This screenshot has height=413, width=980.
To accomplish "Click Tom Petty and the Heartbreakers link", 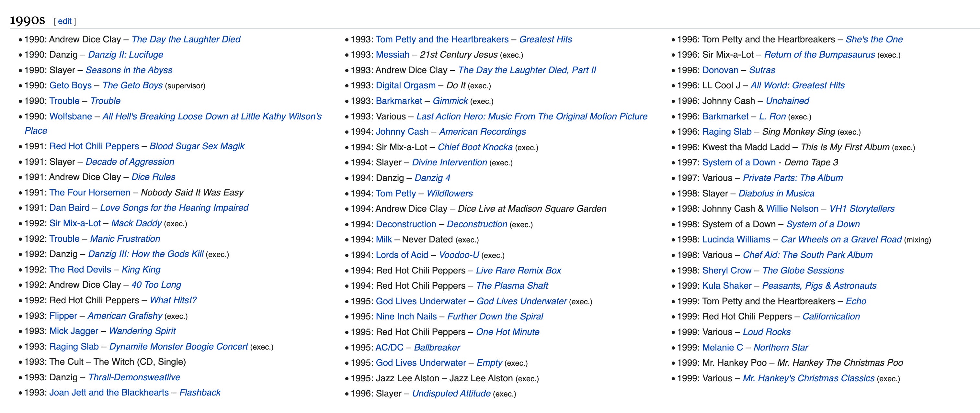I will (x=442, y=39).
